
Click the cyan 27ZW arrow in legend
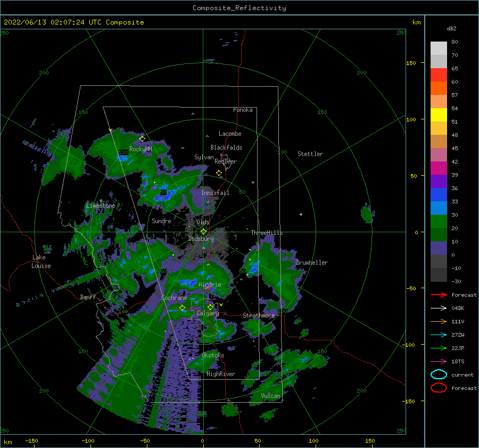tap(439, 335)
